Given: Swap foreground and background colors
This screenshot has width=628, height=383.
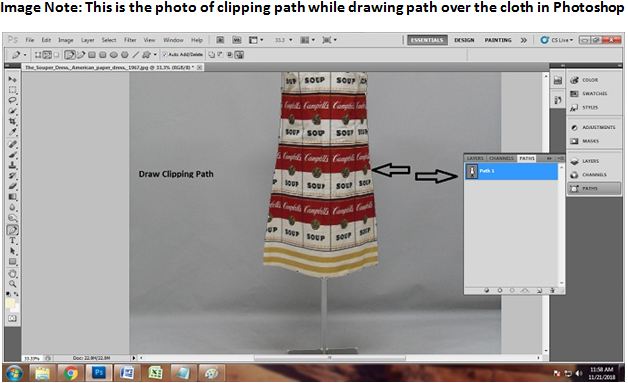Looking at the screenshot, I should coord(16,294).
